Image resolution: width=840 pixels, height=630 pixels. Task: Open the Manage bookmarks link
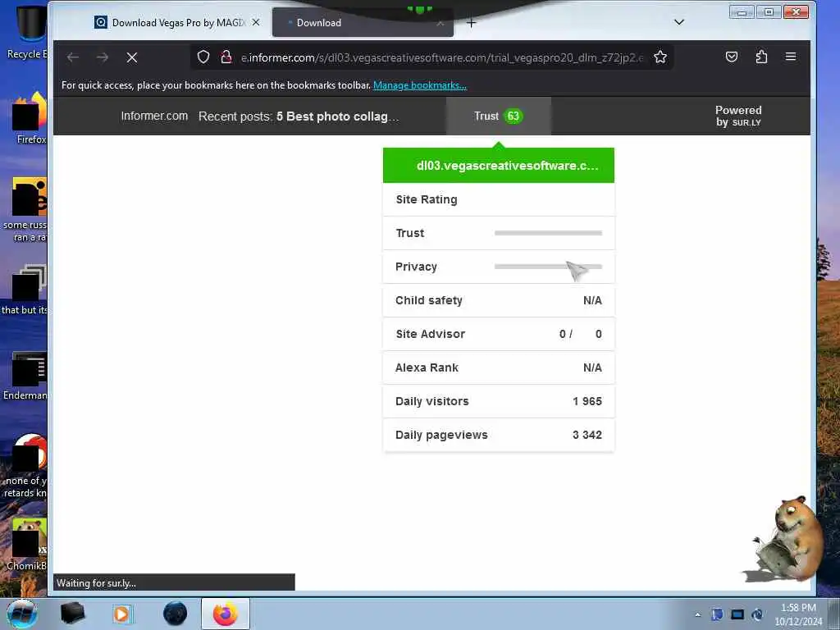419,85
